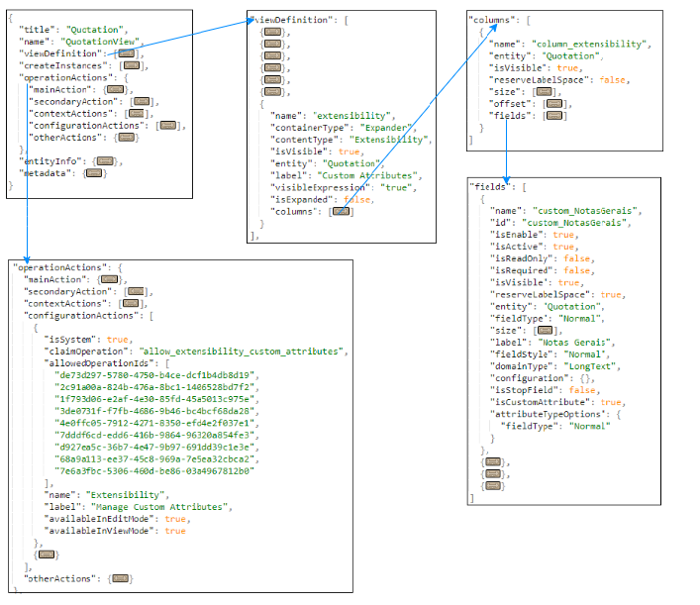
Task: Expand collapsed fields array in column_extensibility
Action: [554, 116]
